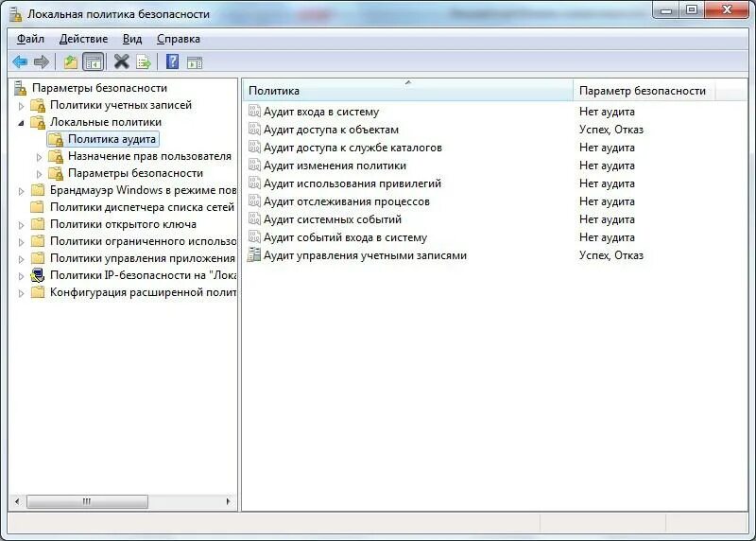Screen dimensions: 756x541
Task: Open the Справка menu
Action: click(178, 39)
